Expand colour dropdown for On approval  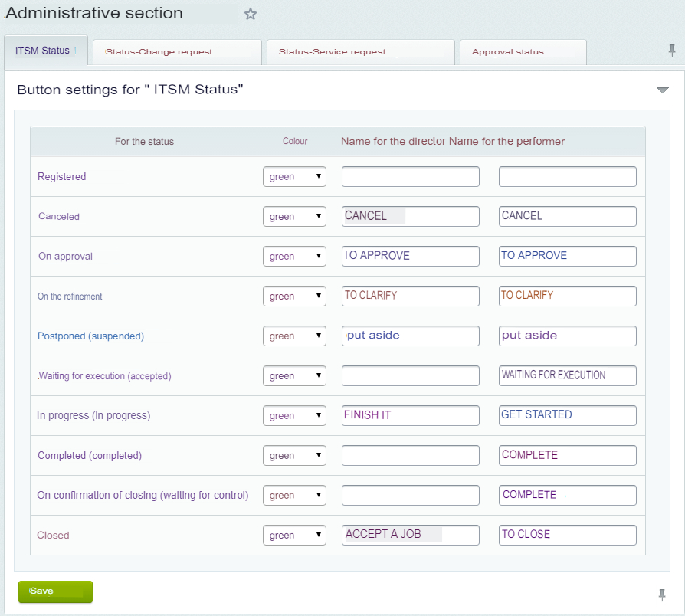click(294, 257)
